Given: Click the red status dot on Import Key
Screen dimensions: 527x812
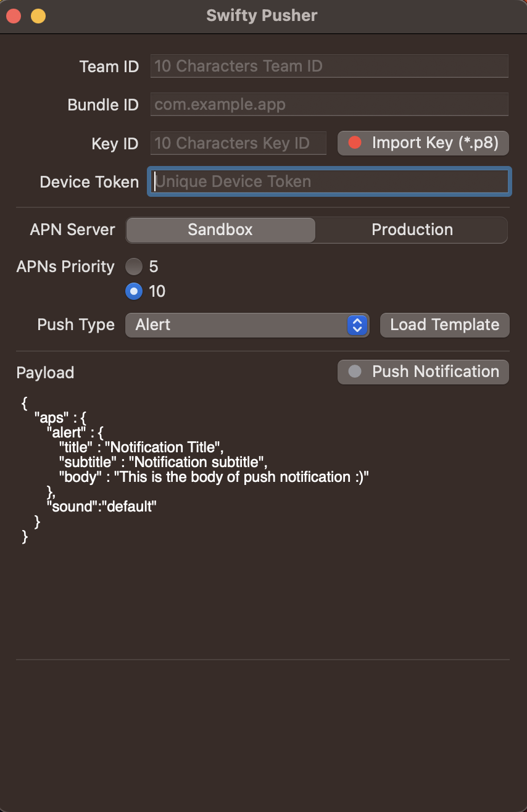Looking at the screenshot, I should pos(355,143).
